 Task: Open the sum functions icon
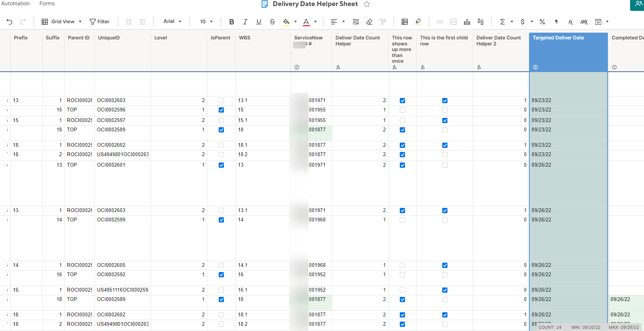(x=502, y=22)
